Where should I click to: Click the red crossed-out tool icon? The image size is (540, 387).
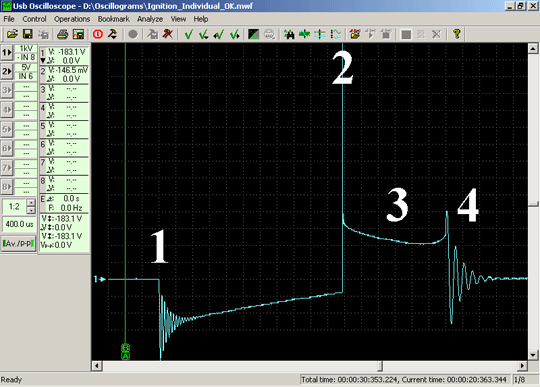tap(168, 34)
